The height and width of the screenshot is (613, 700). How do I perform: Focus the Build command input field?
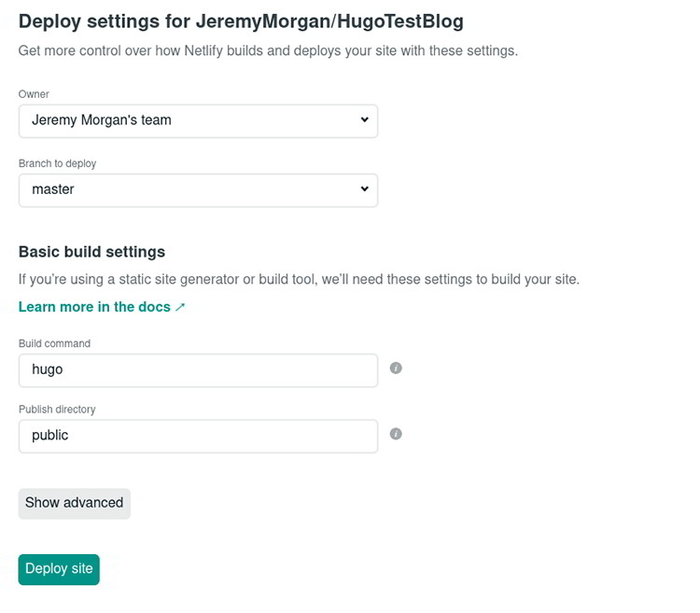point(198,369)
